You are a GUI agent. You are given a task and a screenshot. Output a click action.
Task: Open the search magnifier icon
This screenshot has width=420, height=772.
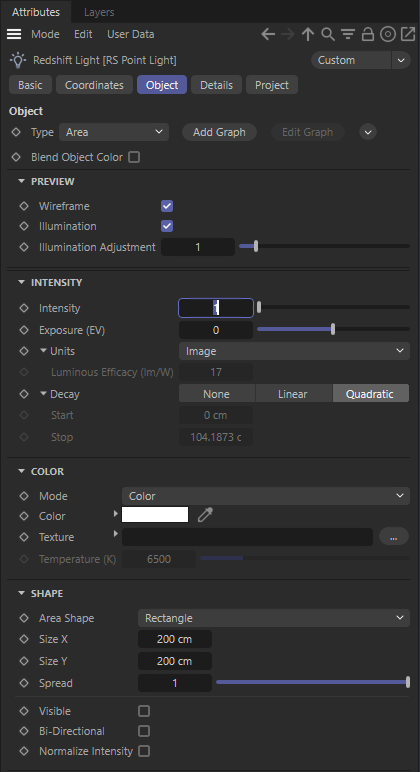[328, 34]
